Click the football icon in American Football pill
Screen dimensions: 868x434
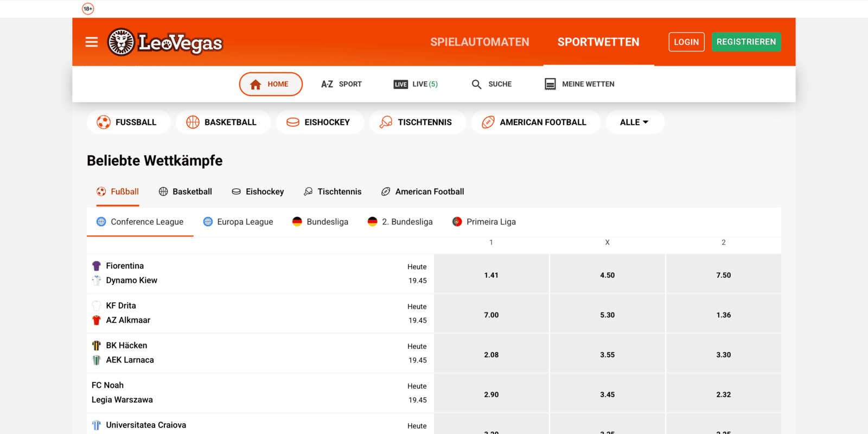488,122
